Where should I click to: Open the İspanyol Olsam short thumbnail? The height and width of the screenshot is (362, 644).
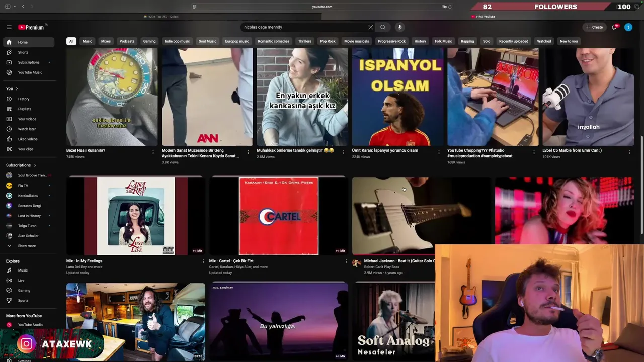click(x=397, y=97)
